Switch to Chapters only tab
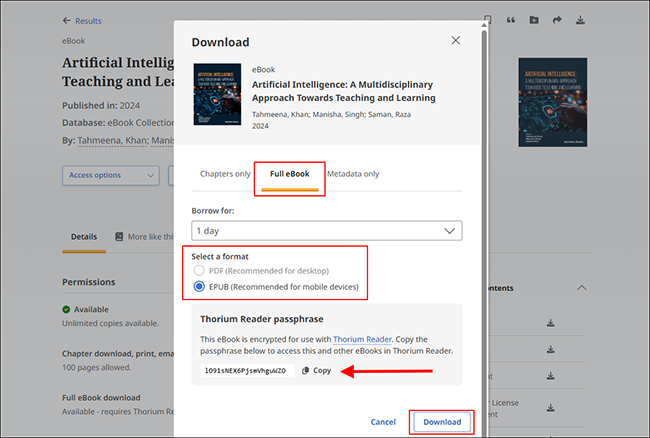This screenshot has height=438, width=650. (225, 174)
